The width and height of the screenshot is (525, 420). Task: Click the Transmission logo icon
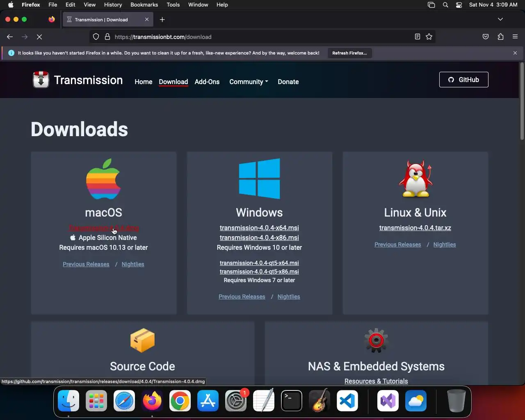pyautogui.click(x=41, y=80)
